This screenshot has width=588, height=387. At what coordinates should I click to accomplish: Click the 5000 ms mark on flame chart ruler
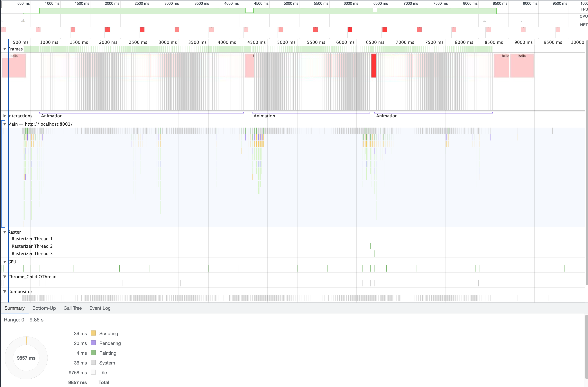(286, 42)
